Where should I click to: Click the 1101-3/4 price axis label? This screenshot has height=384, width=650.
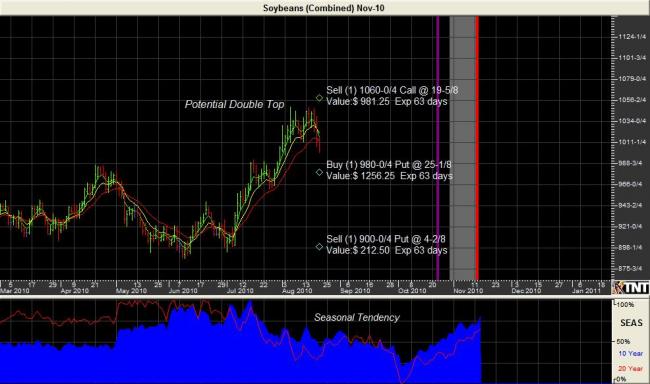632,58
